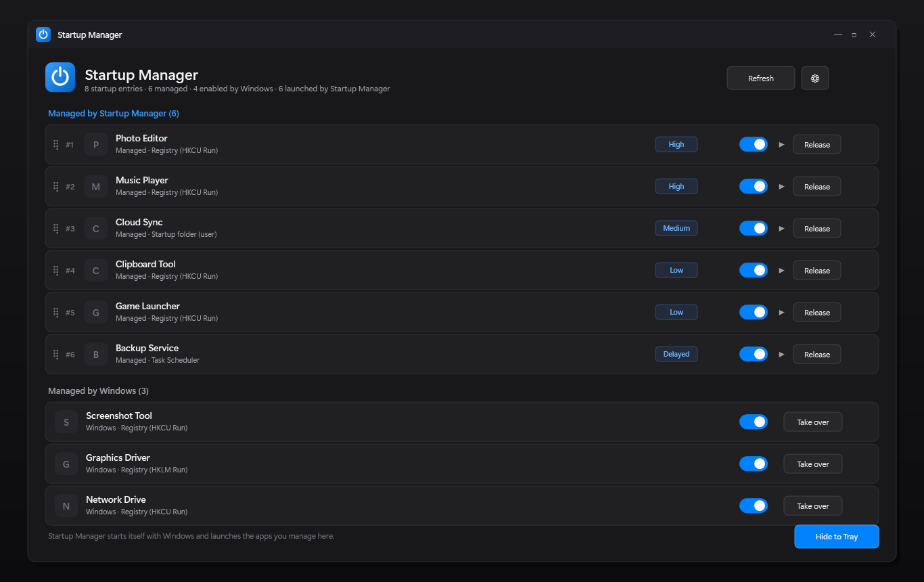Launch Photo Editor now with play arrow
This screenshot has width=924, height=582.
781,145
